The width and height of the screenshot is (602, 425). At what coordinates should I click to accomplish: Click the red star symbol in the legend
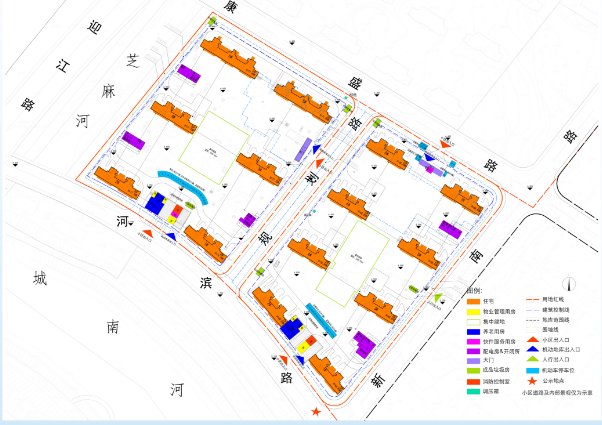532,381
